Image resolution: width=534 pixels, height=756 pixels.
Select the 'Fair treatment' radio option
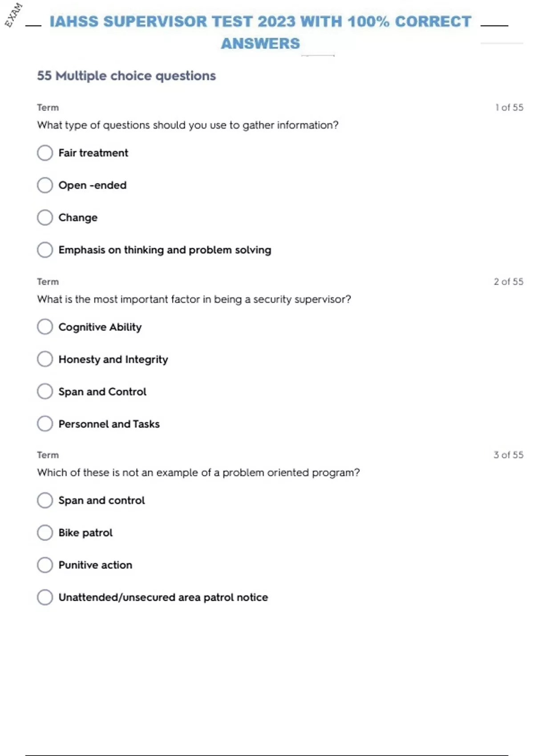pos(45,153)
